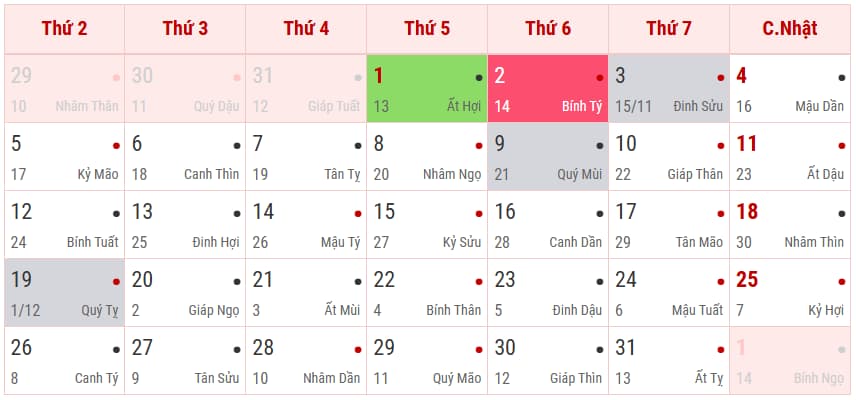Image resolution: width=856 pixels, height=400 pixels.
Task: Click the Thứ 5 weekday header
Action: tap(427, 29)
